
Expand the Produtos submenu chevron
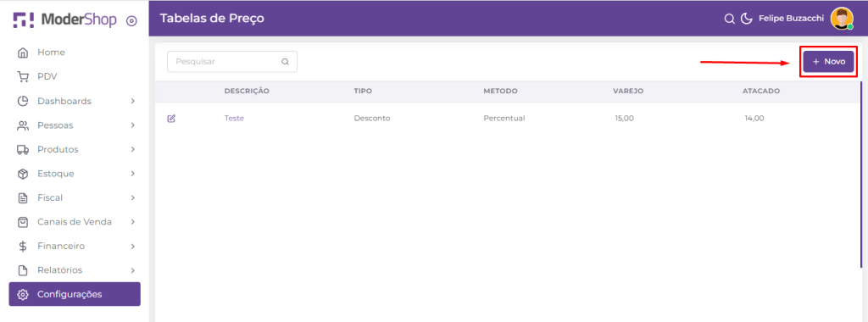pos(133,149)
